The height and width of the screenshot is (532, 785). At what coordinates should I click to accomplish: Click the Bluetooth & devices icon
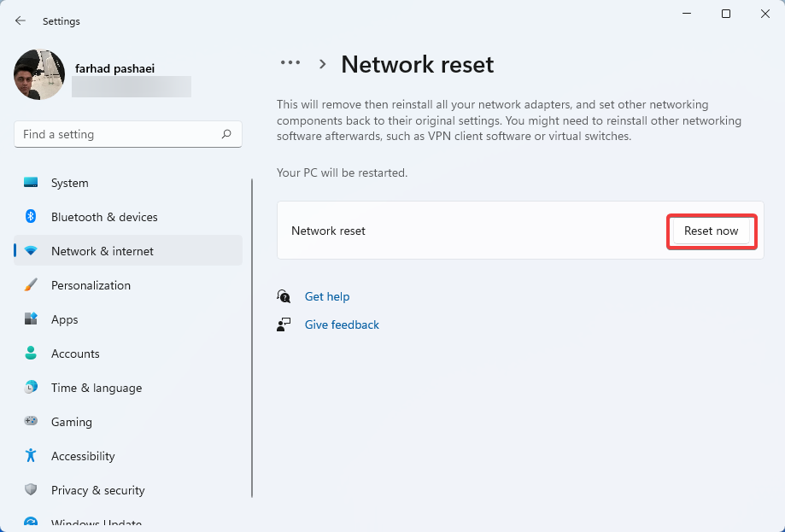pyautogui.click(x=31, y=217)
